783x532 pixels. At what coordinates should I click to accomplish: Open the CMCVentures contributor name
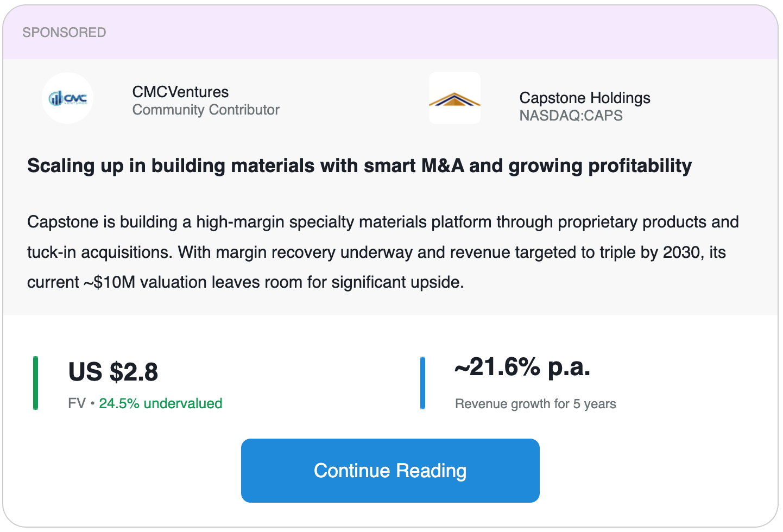[180, 92]
